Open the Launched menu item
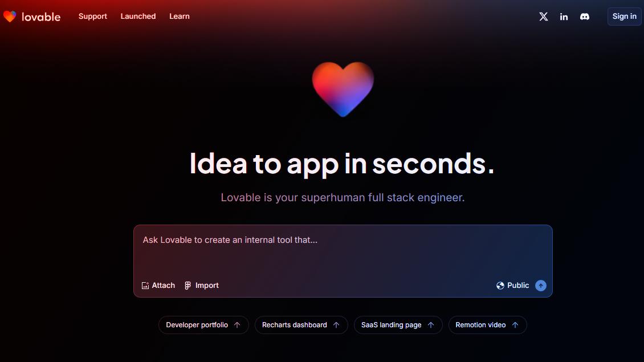This screenshot has width=644, height=362. 138,17
